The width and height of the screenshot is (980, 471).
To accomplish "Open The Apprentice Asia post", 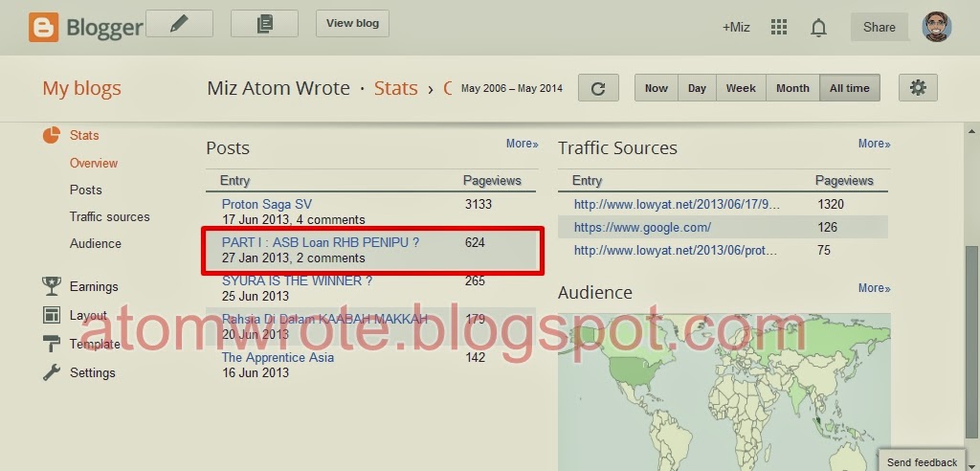I will tap(278, 358).
